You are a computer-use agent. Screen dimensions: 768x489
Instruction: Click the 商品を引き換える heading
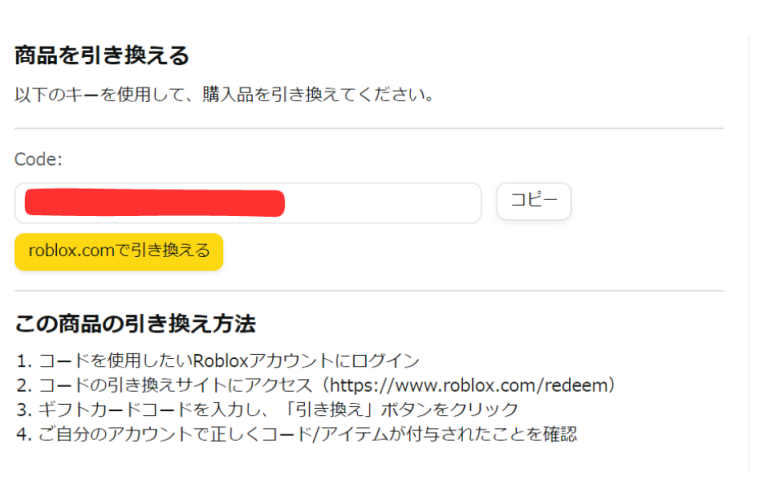coord(102,55)
